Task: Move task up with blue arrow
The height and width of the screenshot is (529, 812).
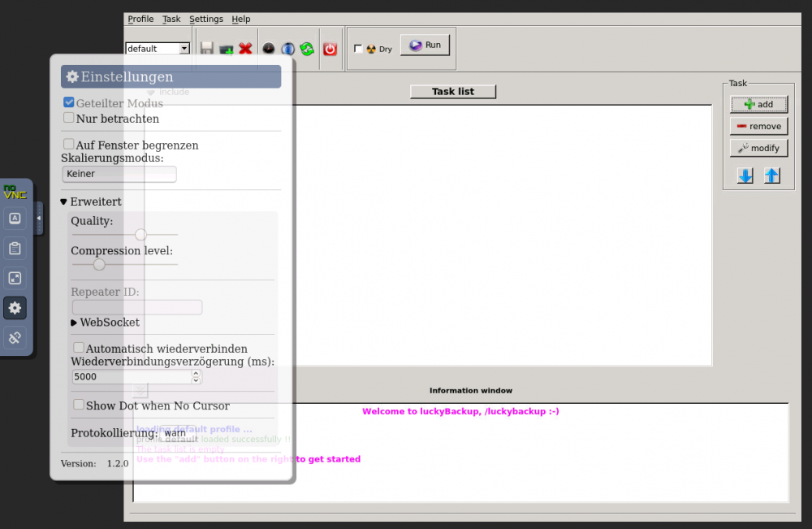Action: 772,176
